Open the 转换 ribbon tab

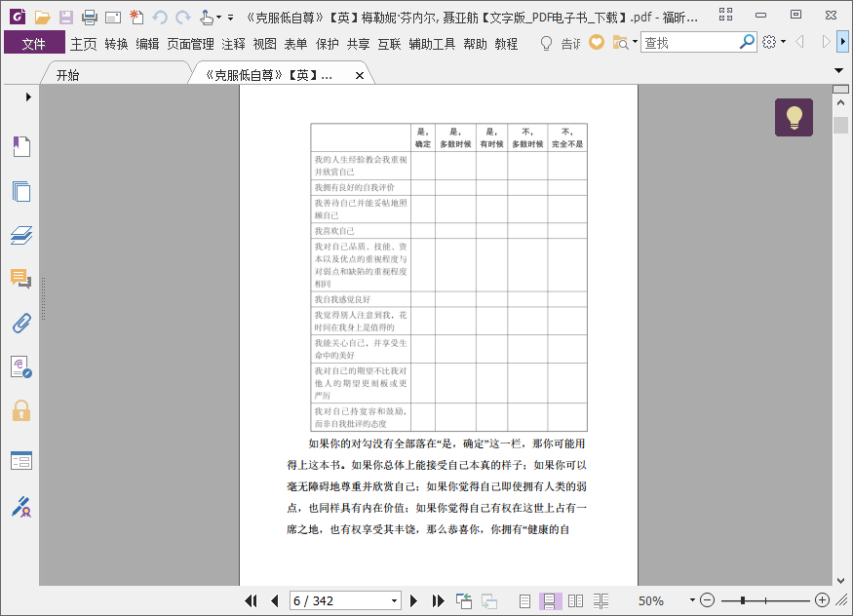coord(116,44)
